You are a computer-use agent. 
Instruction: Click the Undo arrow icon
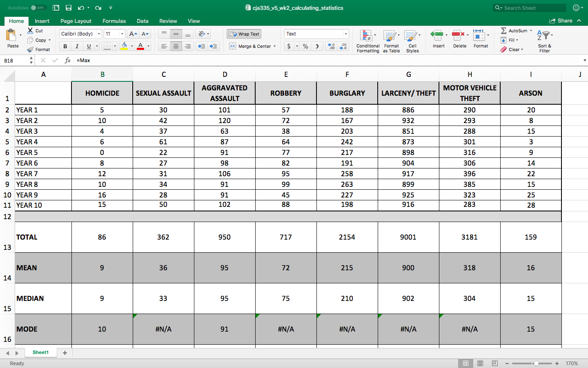pyautogui.click(x=81, y=8)
